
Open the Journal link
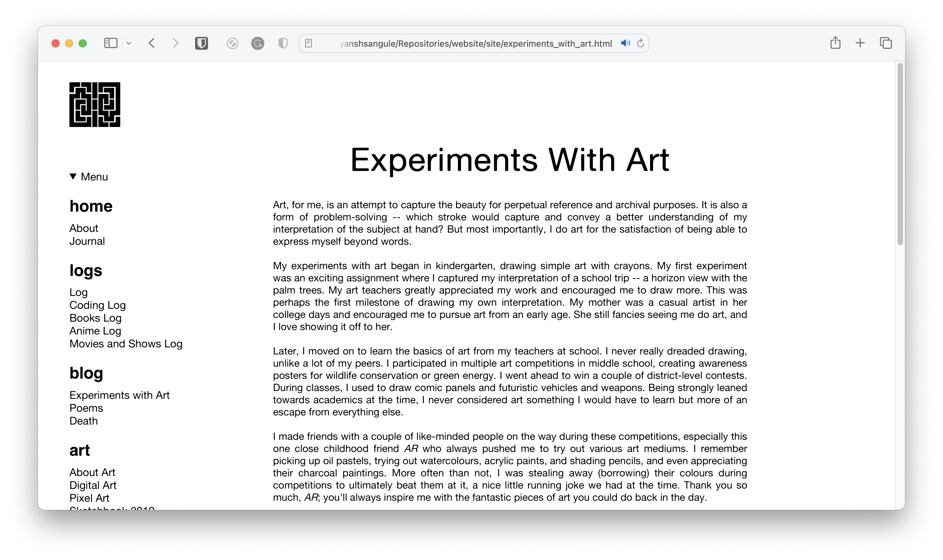click(x=87, y=241)
